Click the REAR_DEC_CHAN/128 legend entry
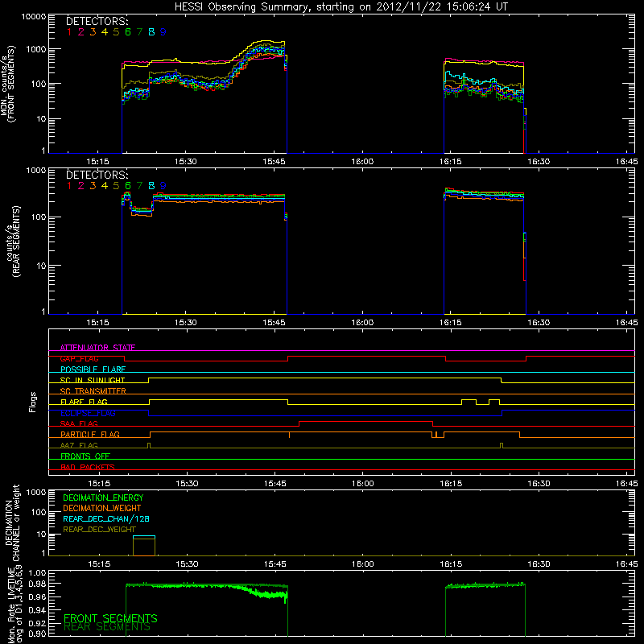This screenshot has height=644, width=644. tap(106, 518)
